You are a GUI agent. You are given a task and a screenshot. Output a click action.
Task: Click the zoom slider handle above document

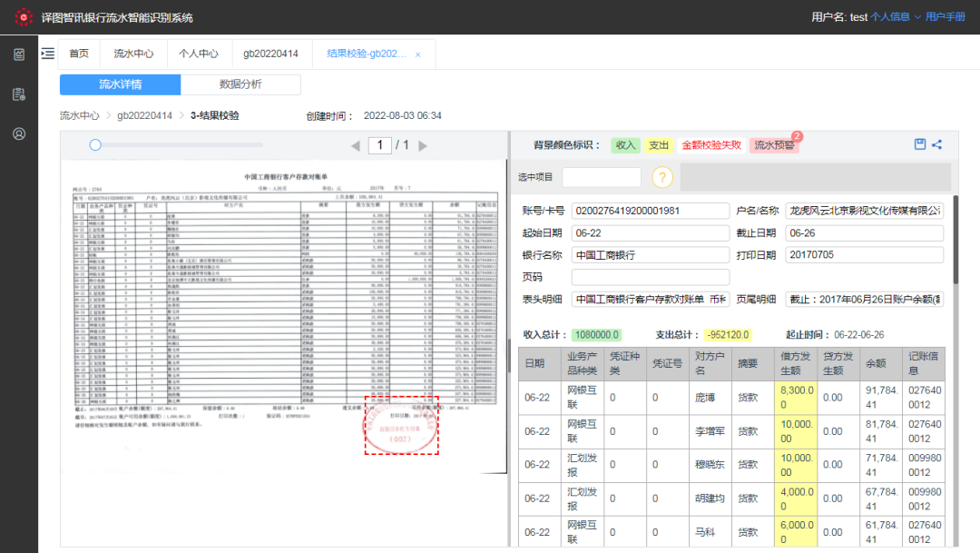95,144
